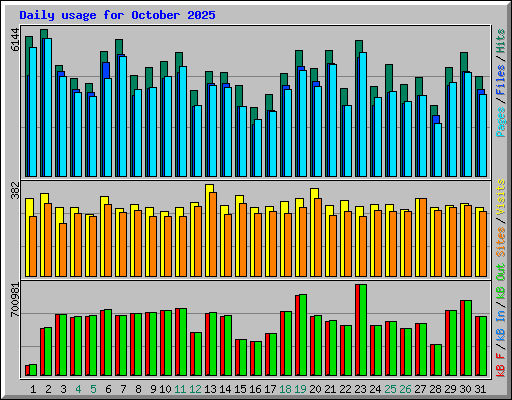This screenshot has height=400, width=512.
Task: Select day 7 on the date axis
Action: [123, 389]
